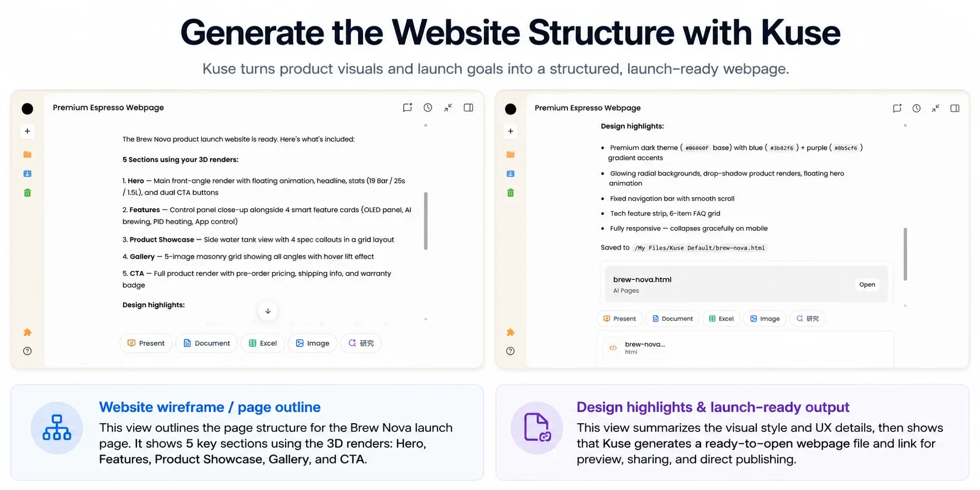The image size is (980, 490).
Task: Open the green trash icon in left panel sidebar
Action: coord(27,193)
